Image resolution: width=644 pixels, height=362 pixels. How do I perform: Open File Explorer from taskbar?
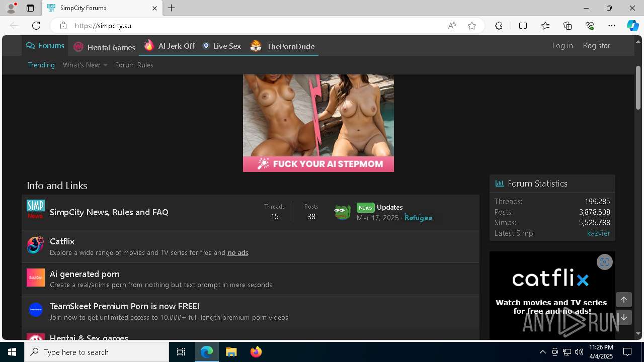tap(231, 352)
